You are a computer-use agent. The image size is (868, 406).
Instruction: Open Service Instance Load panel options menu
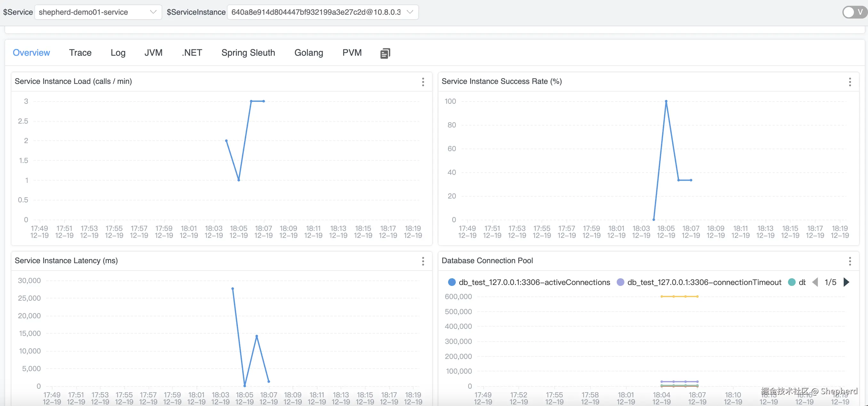pyautogui.click(x=423, y=82)
